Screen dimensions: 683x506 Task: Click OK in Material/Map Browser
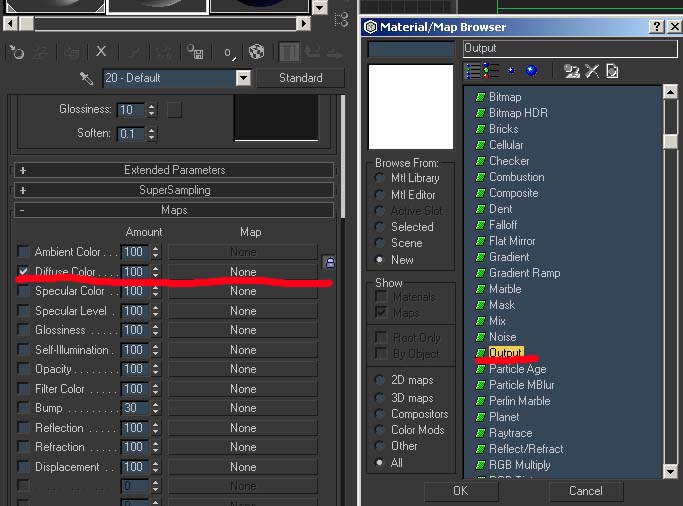pyautogui.click(x=461, y=491)
